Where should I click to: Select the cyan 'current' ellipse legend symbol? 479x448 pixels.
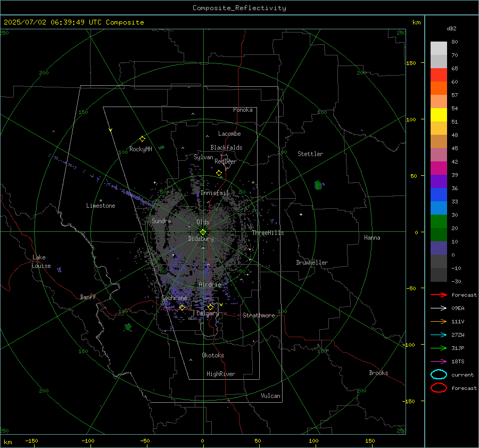[x=439, y=374]
